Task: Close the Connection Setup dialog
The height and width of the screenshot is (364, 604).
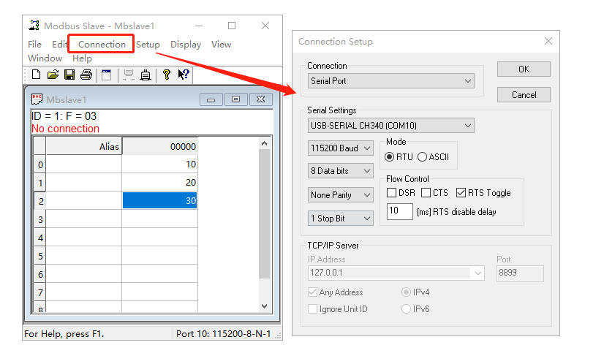Action: tap(548, 41)
